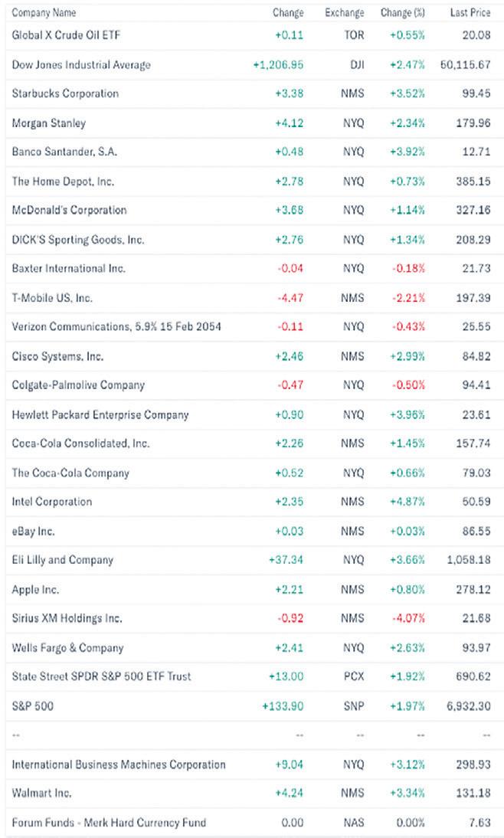This screenshot has height=838, width=504.
Task: Sort by the Change column header
Action: 288,13
